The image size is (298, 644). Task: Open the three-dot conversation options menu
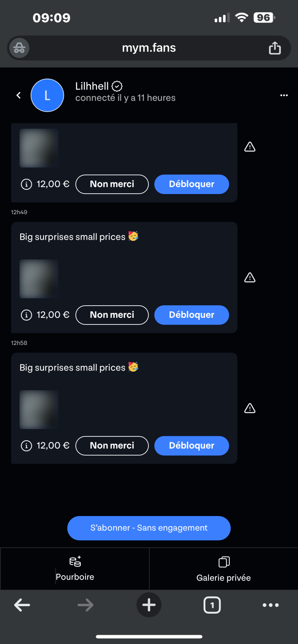click(x=284, y=95)
